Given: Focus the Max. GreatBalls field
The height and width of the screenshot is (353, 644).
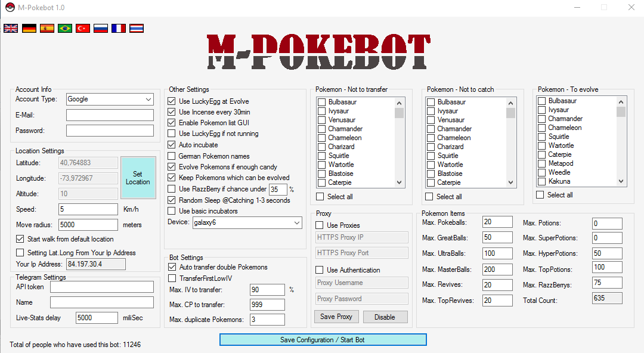Looking at the screenshot, I should coord(497,237).
